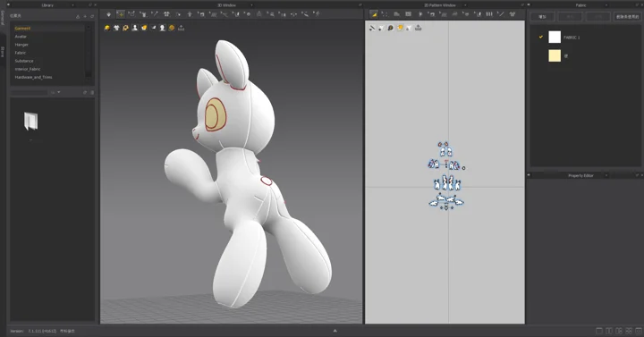Image resolution: width=644 pixels, height=337 pixels.
Task: Open the Library panel header dropdown arrow
Action: point(72,5)
